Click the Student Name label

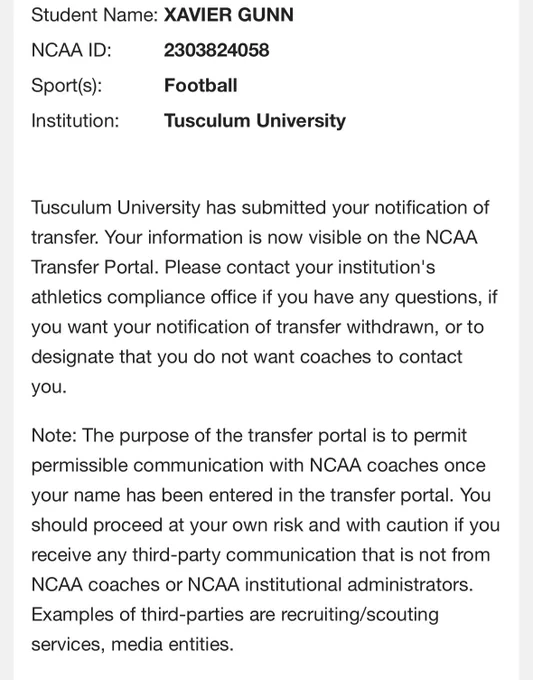[95, 15]
